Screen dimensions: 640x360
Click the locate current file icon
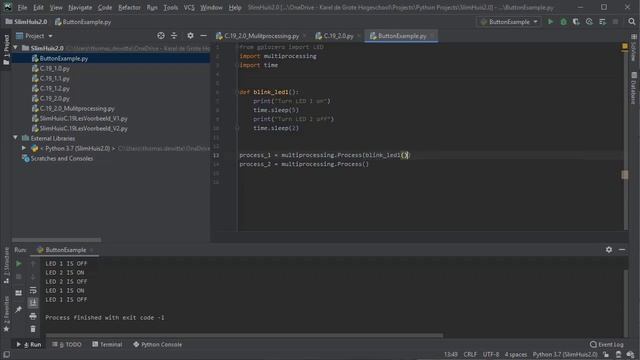coord(161,36)
